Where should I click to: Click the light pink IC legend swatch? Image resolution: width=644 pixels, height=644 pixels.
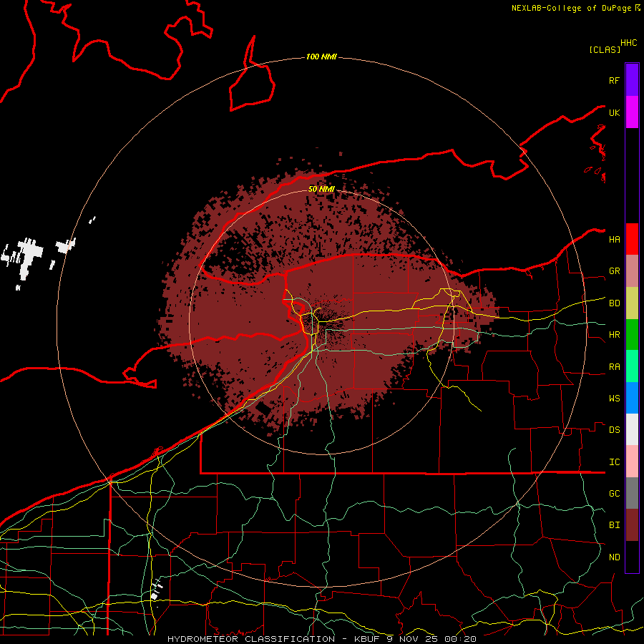pyautogui.click(x=632, y=462)
